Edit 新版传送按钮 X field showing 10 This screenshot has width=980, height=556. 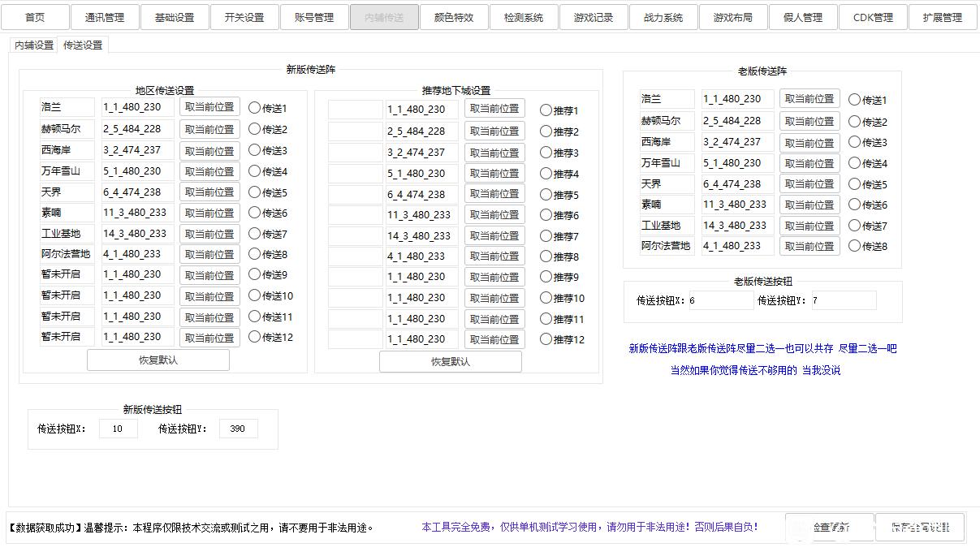click(119, 429)
